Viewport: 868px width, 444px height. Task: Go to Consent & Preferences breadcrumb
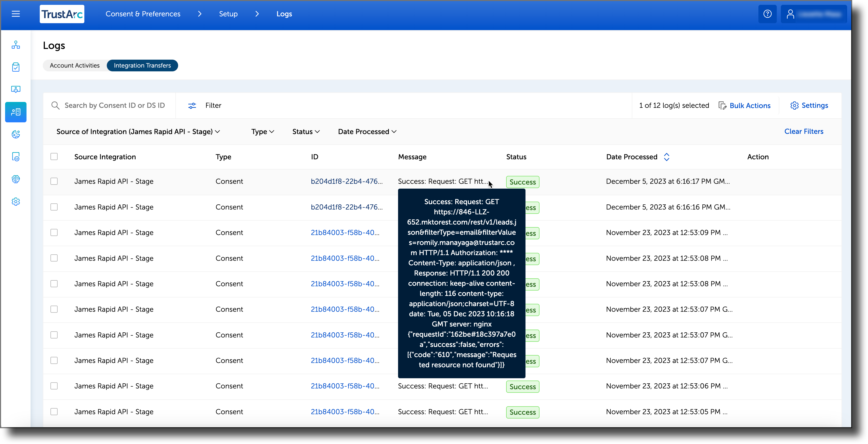(x=143, y=14)
